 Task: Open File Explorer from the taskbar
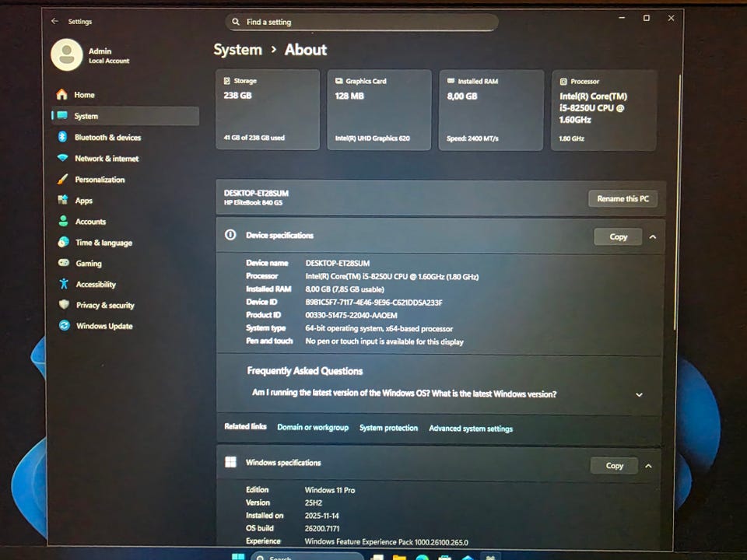(x=399, y=557)
